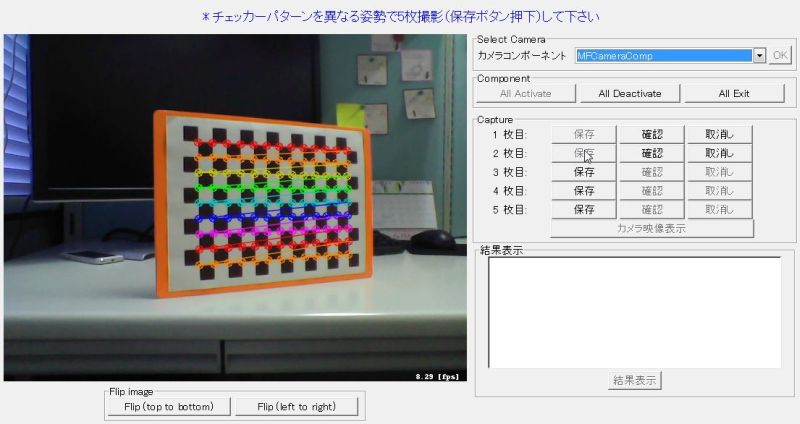Screen dimensions: 800x424
Task: Click All Deactivate button
Action: pyautogui.click(x=630, y=94)
